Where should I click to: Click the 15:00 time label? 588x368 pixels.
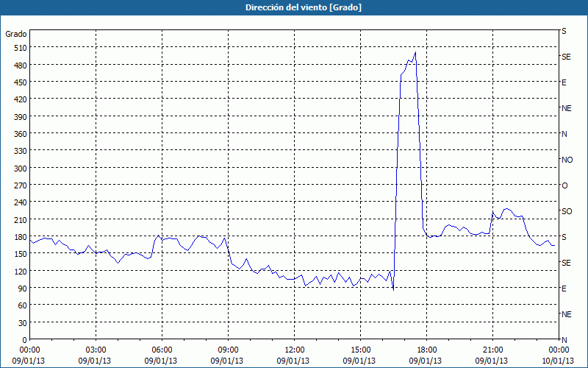click(x=360, y=350)
